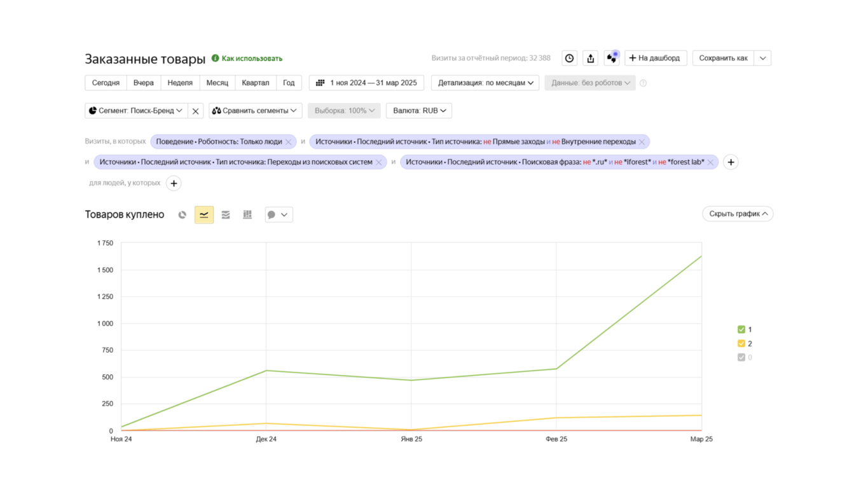Image resolution: width=852 pixels, height=504 pixels.
Task: Click plus icon next to 'для людей, у которых'
Action: click(x=174, y=184)
